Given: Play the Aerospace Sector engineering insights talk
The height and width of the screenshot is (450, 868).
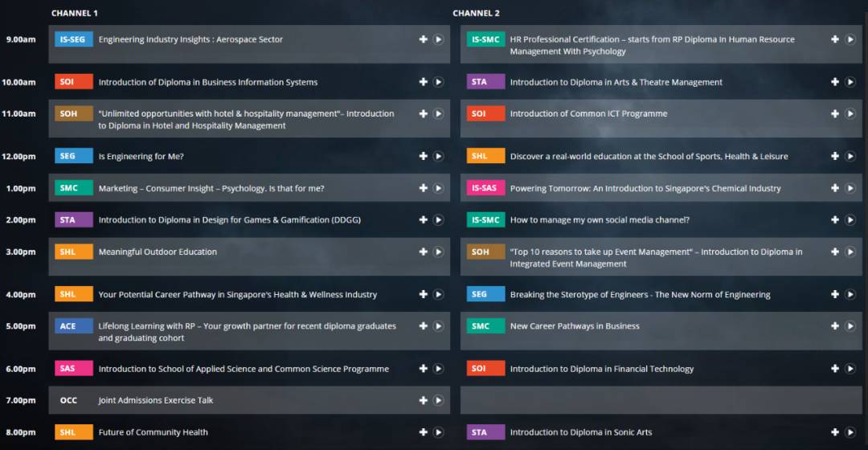Looking at the screenshot, I should pyautogui.click(x=438, y=39).
